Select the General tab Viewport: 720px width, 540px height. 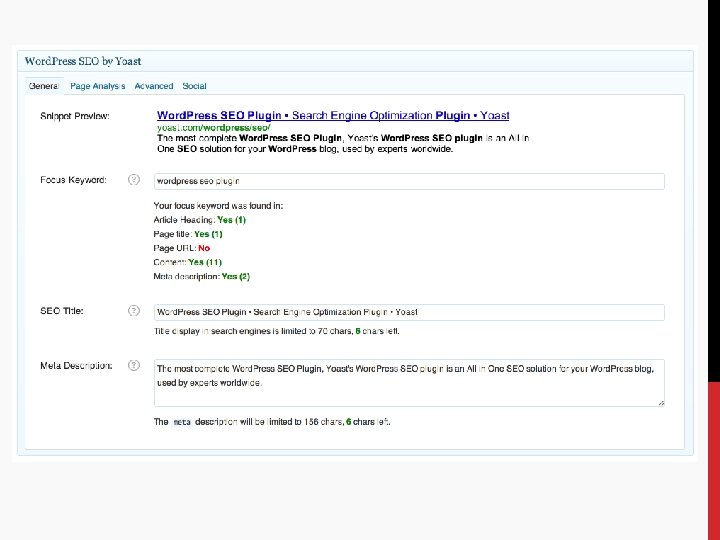(44, 86)
